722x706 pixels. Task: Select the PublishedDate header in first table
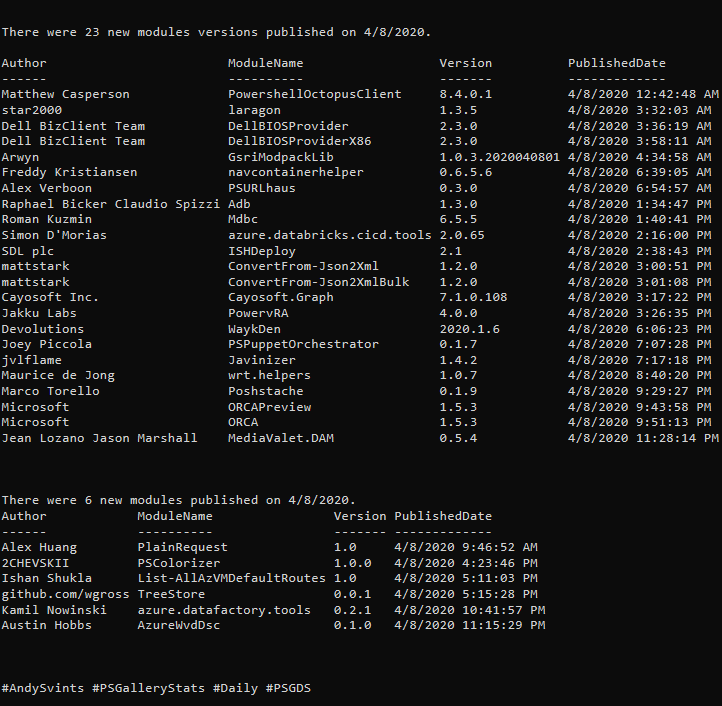pyautogui.click(x=617, y=63)
